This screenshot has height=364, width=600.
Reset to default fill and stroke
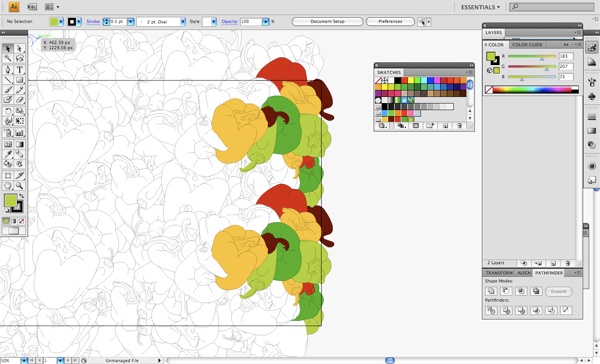(x=7, y=210)
